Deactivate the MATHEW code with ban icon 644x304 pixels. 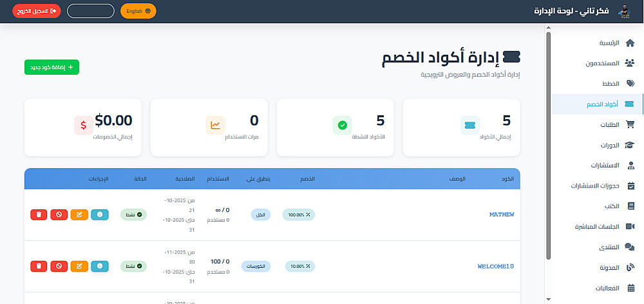(x=59, y=214)
